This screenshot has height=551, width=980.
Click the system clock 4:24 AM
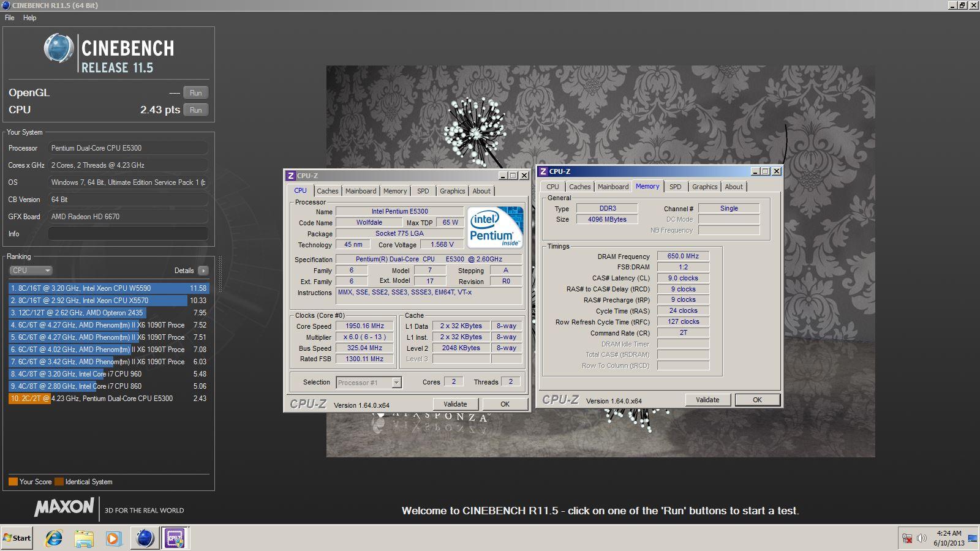tap(949, 533)
